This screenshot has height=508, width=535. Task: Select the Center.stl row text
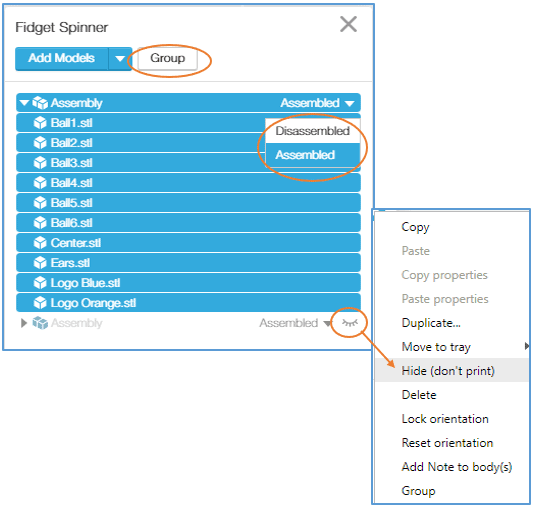[76, 243]
